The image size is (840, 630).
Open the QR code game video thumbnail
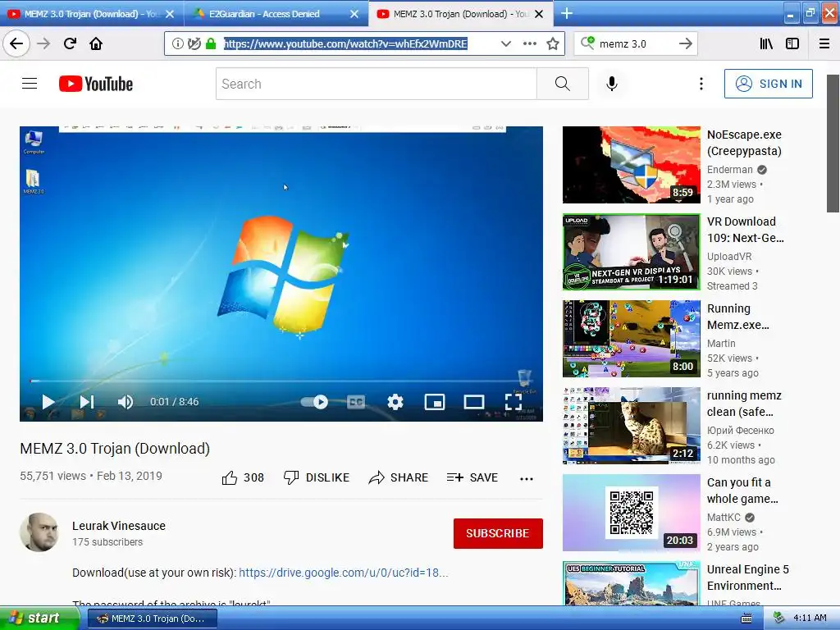pos(631,513)
